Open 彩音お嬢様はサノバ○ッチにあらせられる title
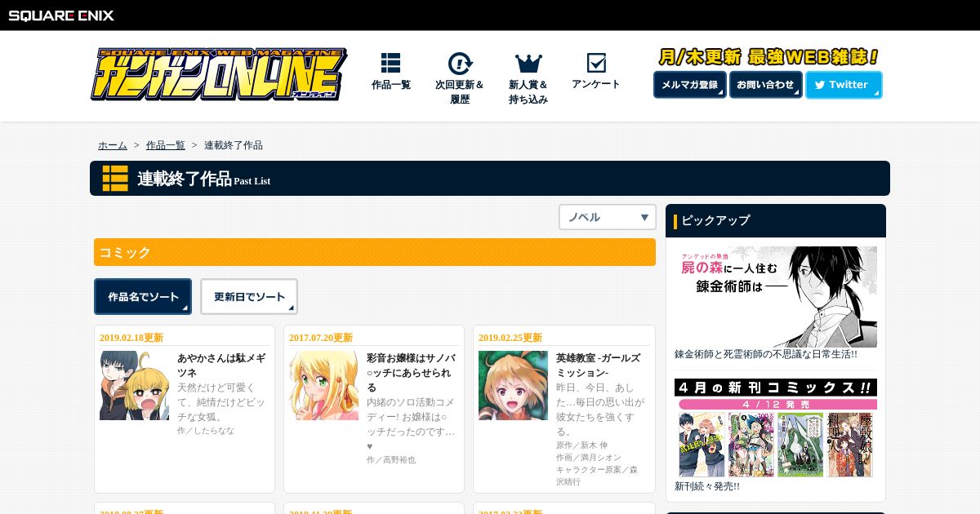The image size is (980, 514). [x=411, y=372]
